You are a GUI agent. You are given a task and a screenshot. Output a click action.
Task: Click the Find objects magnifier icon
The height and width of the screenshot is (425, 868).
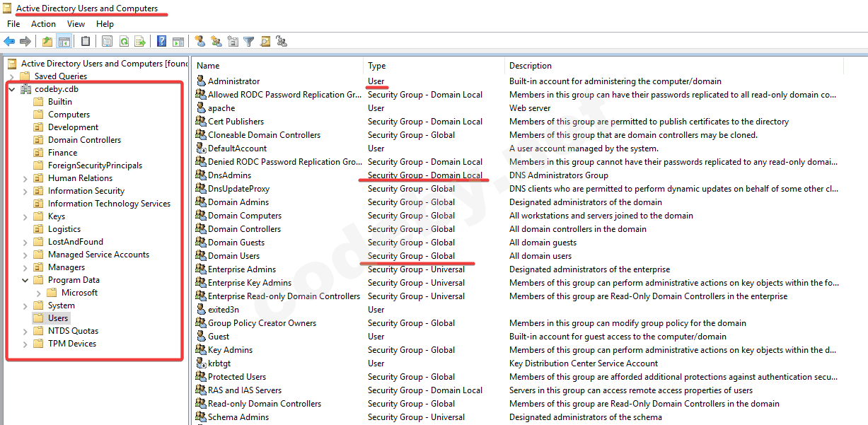coord(265,42)
